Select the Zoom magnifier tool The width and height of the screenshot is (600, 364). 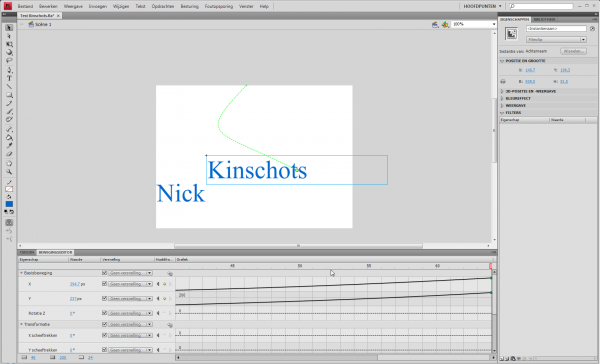(x=9, y=172)
